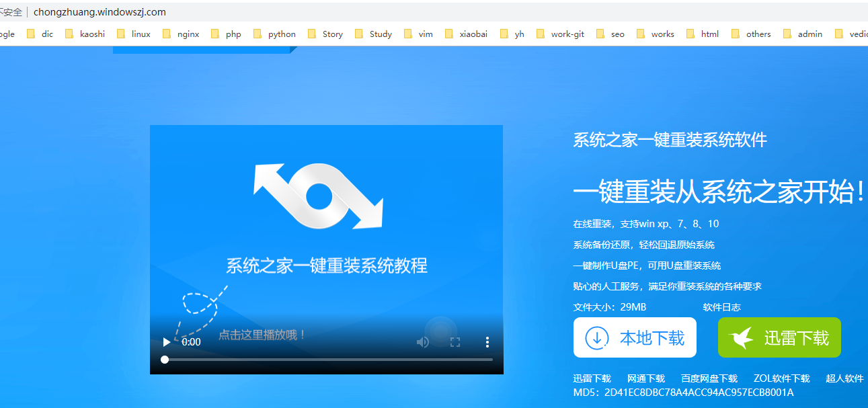
Task: Click the 文件大小：29MB text
Action: click(610, 307)
